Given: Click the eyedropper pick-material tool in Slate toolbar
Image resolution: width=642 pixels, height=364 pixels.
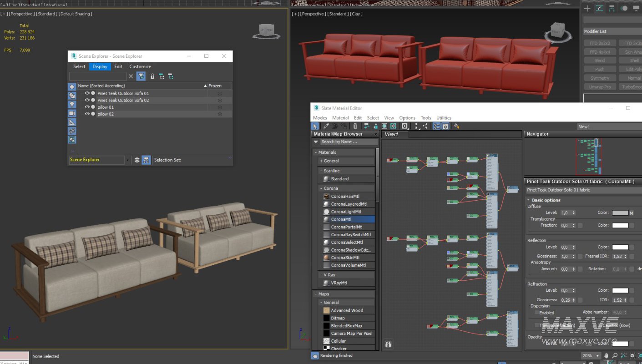Looking at the screenshot, I should click(x=326, y=126).
